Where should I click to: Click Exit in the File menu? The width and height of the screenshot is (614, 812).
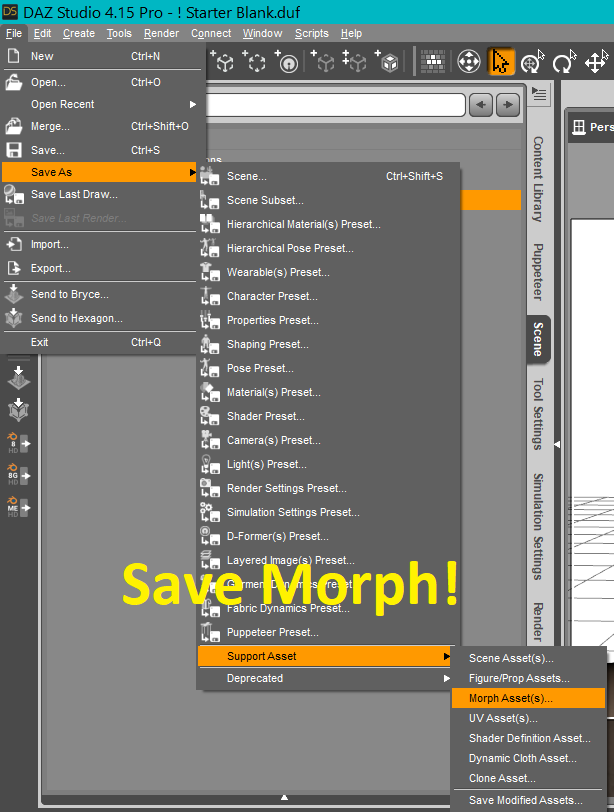click(x=101, y=342)
